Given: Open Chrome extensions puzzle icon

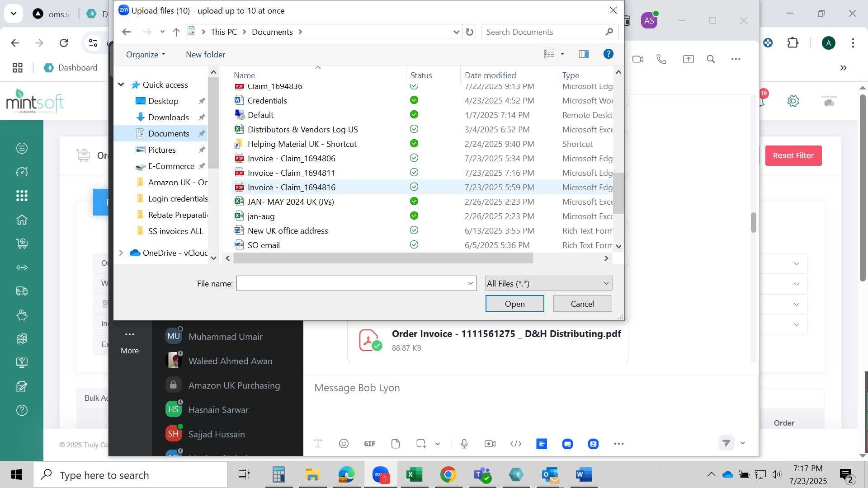Looking at the screenshot, I should (793, 43).
